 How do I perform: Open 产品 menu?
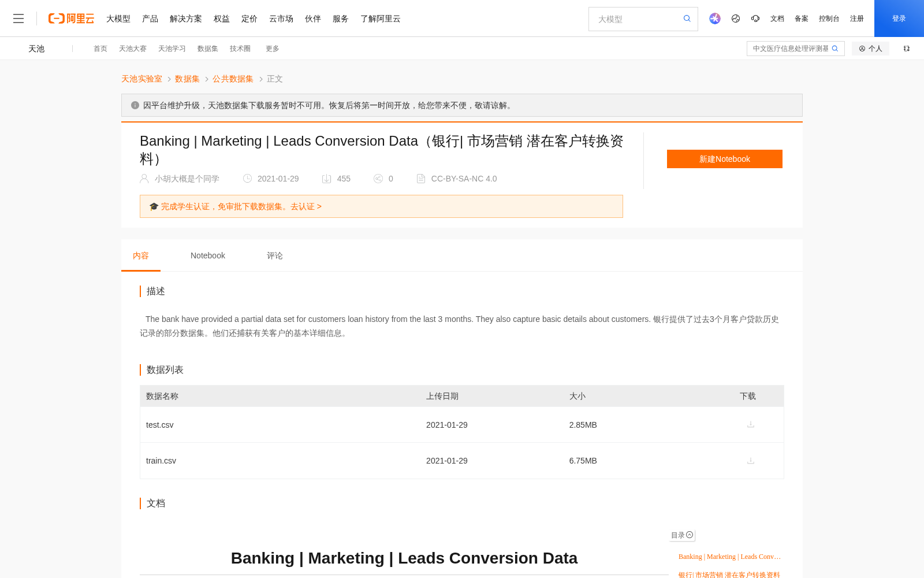pyautogui.click(x=150, y=18)
